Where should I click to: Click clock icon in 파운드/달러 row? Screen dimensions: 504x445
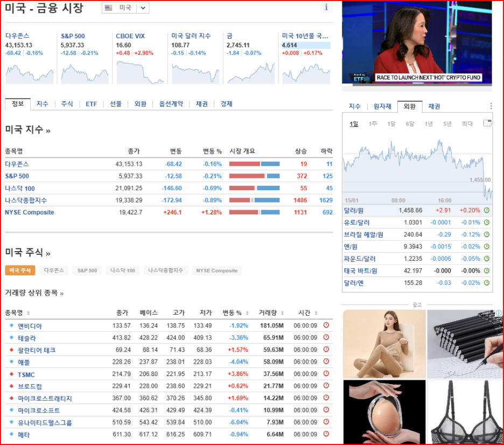tap(487, 259)
